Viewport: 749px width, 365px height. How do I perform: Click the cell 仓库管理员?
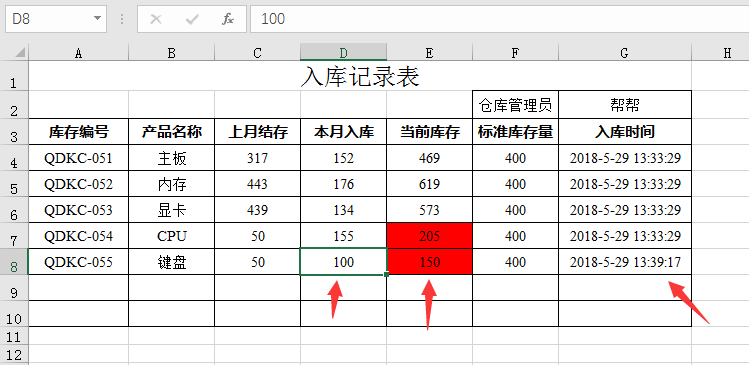(x=515, y=105)
